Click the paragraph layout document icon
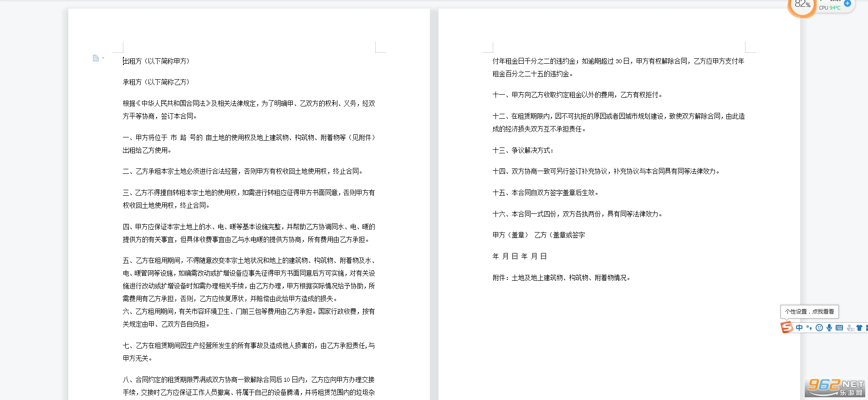This screenshot has width=868, height=400. click(x=96, y=58)
